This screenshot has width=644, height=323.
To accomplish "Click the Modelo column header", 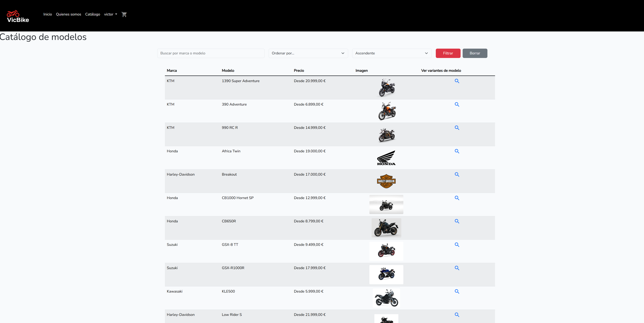I will pos(228,71).
